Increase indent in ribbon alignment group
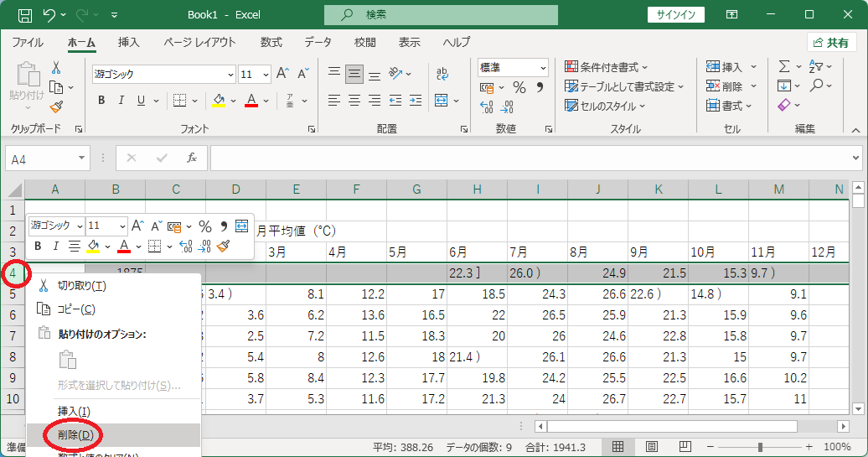This screenshot has width=868, height=457. click(416, 101)
